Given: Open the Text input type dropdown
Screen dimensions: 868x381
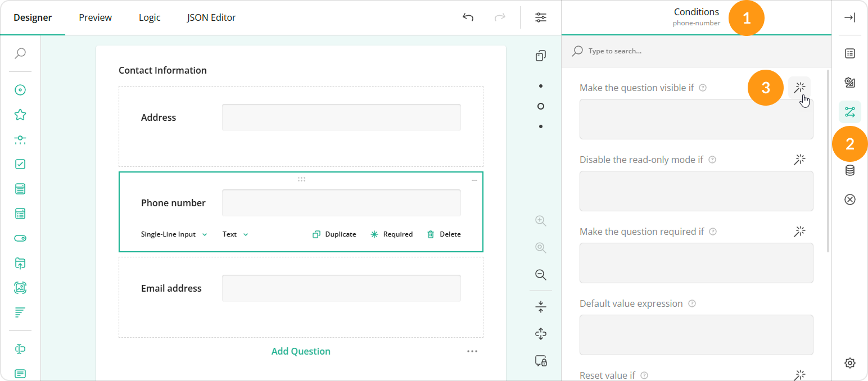Looking at the screenshot, I should (234, 234).
